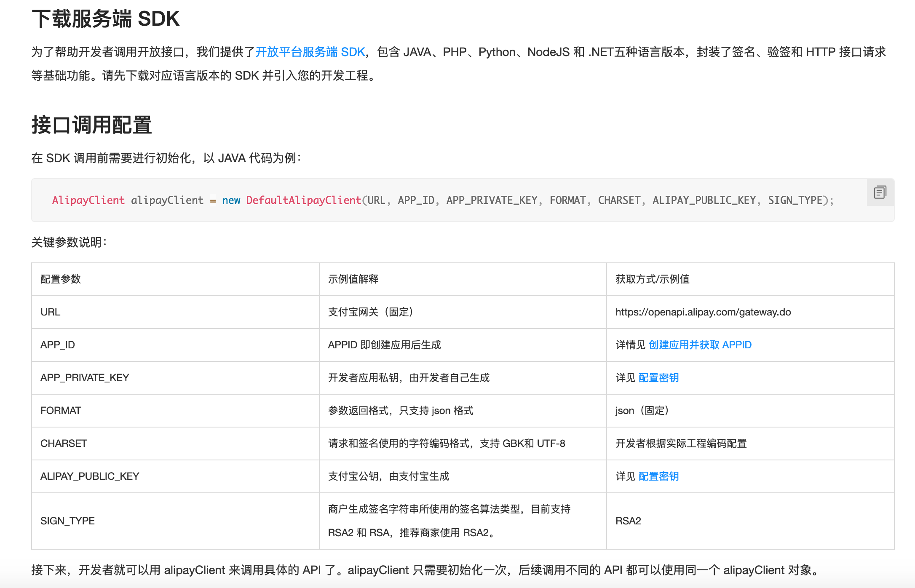Select the gateway URL https://openapi.alipay.com/gateway.do

(x=703, y=312)
